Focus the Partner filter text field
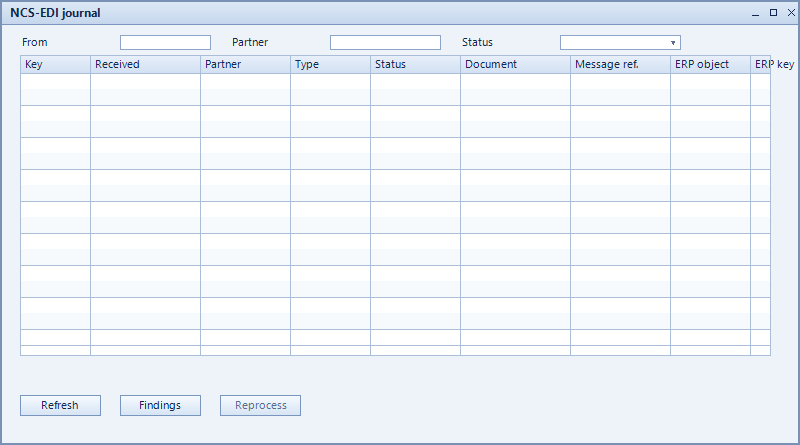Viewport: 800px width, 445px height. [x=385, y=42]
